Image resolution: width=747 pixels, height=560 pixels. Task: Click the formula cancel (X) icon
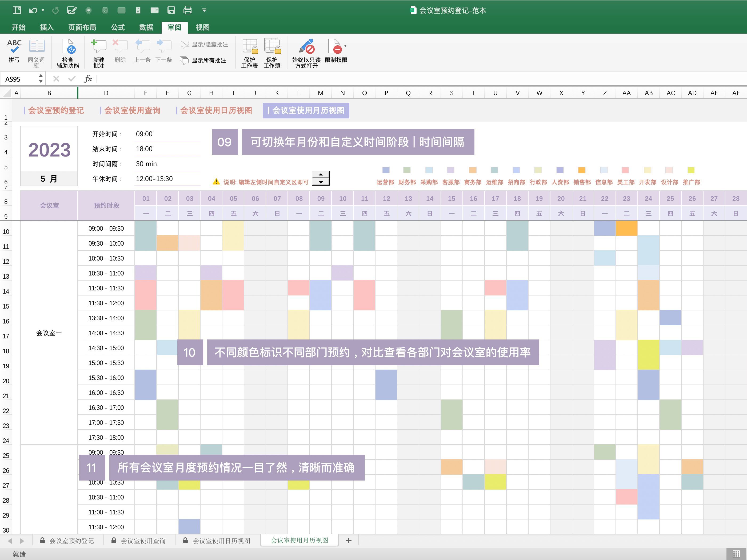coord(56,79)
